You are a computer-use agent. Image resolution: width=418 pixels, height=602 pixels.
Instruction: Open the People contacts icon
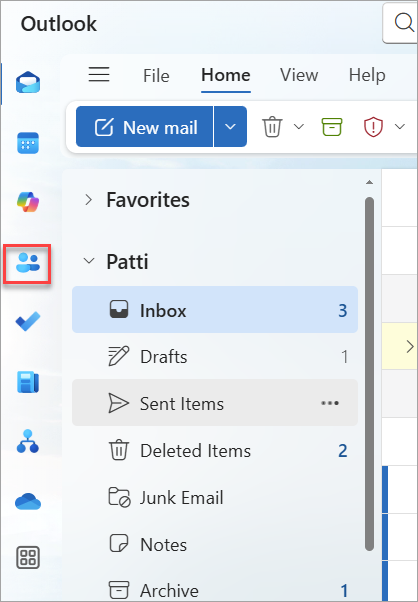(x=28, y=263)
